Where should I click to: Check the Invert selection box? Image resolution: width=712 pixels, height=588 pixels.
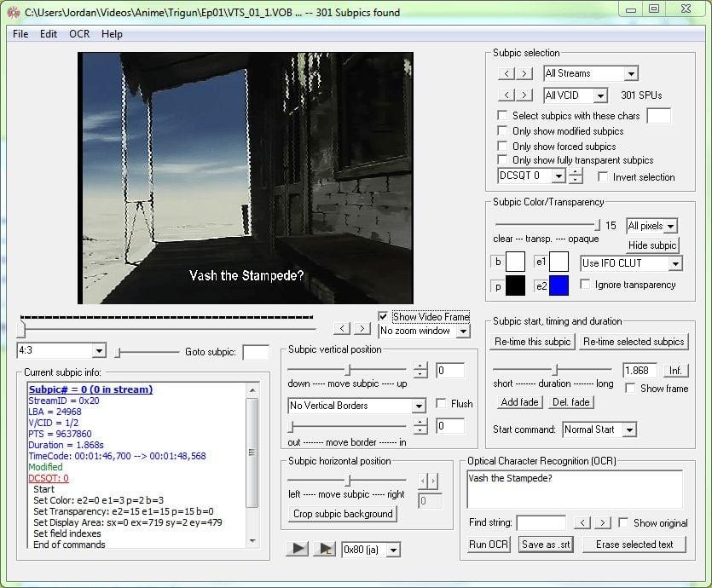click(603, 176)
